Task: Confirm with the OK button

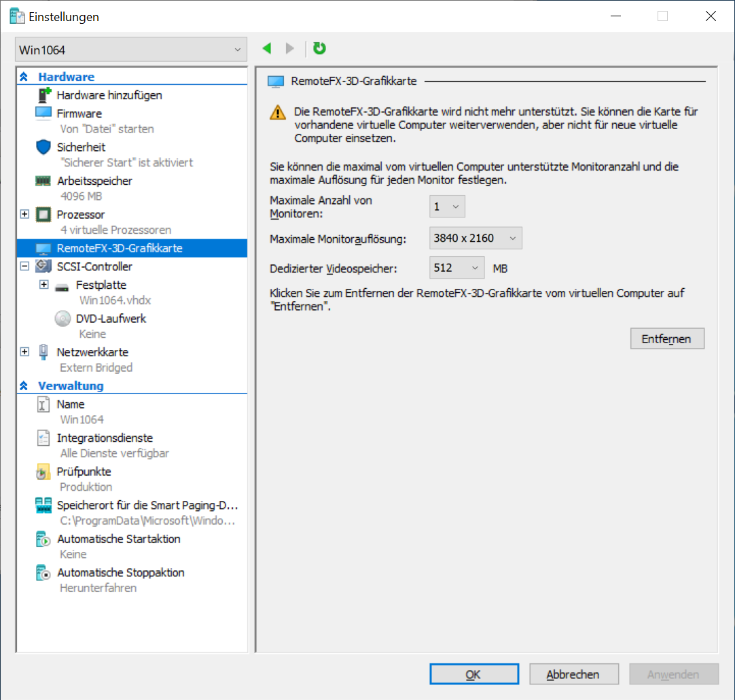Action: [x=474, y=674]
